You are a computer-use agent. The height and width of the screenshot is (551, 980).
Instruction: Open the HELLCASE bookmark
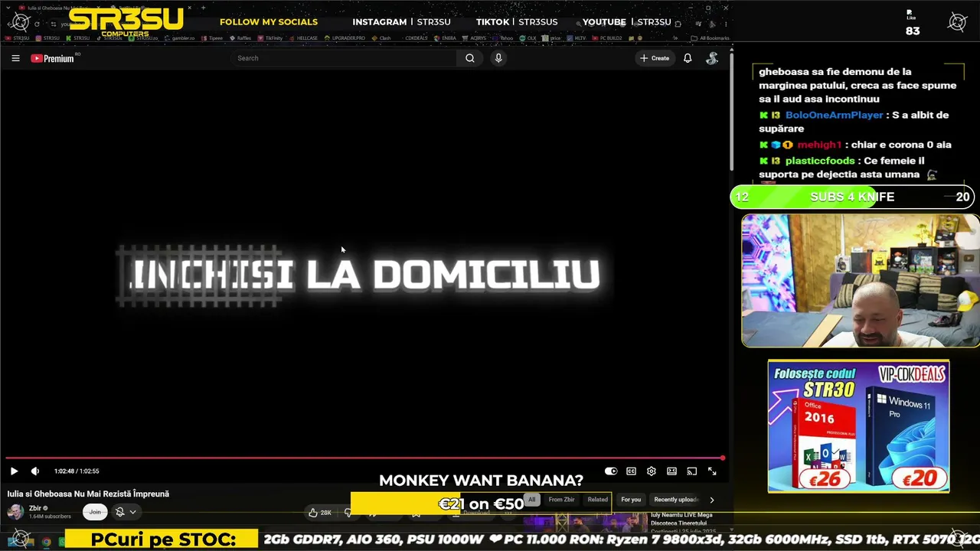click(x=304, y=37)
